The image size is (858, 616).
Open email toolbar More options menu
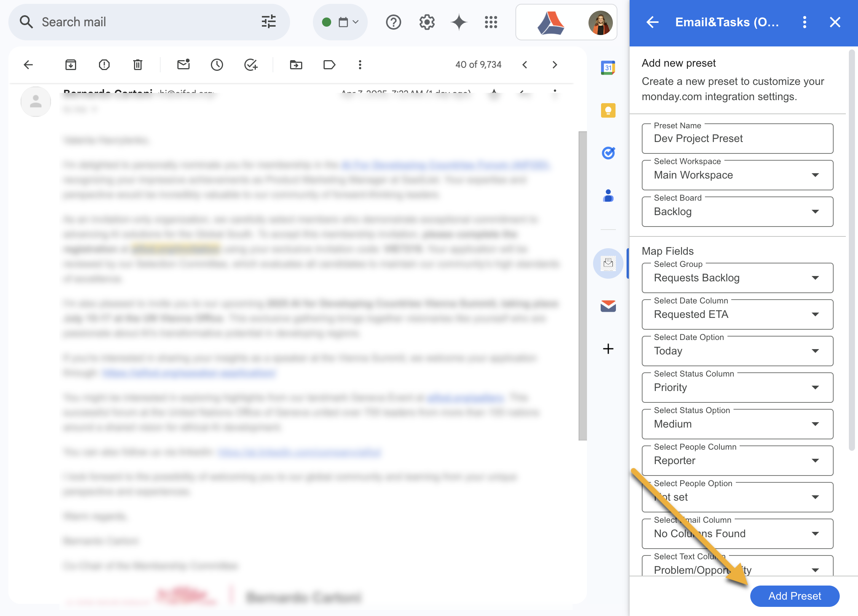coord(360,65)
